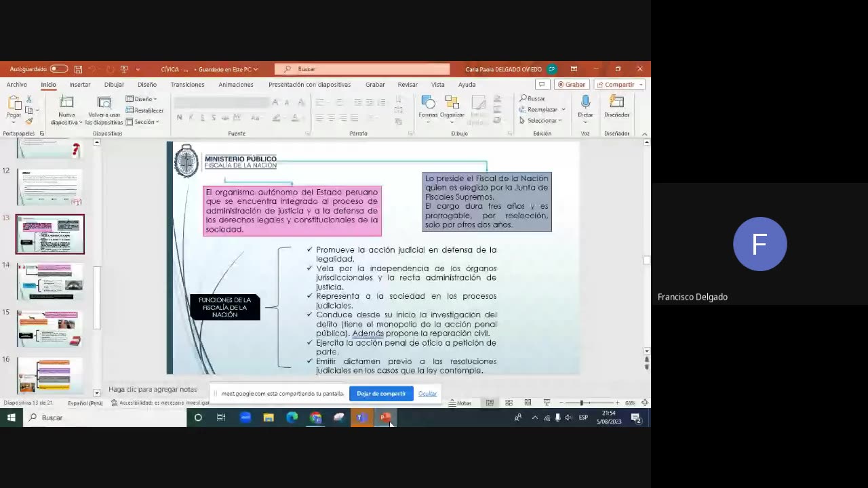Click the Nueva diapositiva icon
Image resolution: width=868 pixels, height=488 pixels.
click(66, 102)
